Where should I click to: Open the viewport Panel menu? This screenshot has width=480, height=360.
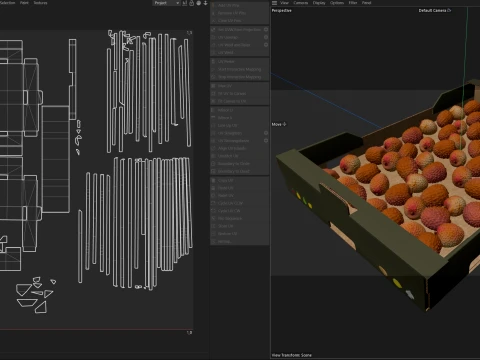point(367,3)
